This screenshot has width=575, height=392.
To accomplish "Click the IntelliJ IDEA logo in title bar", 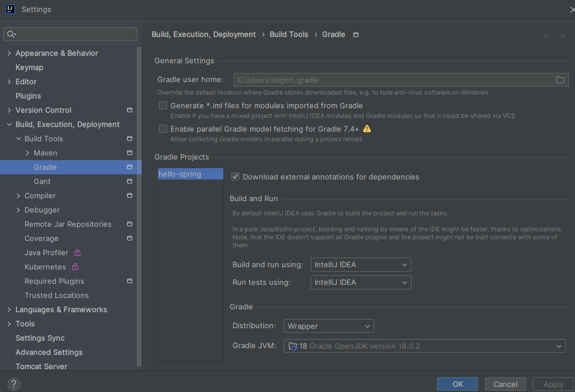I will (x=10, y=9).
